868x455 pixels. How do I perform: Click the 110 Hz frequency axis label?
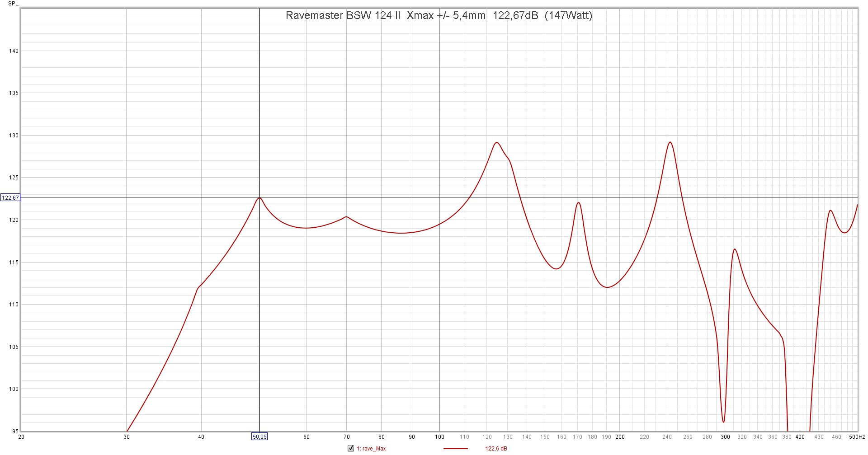464,437
